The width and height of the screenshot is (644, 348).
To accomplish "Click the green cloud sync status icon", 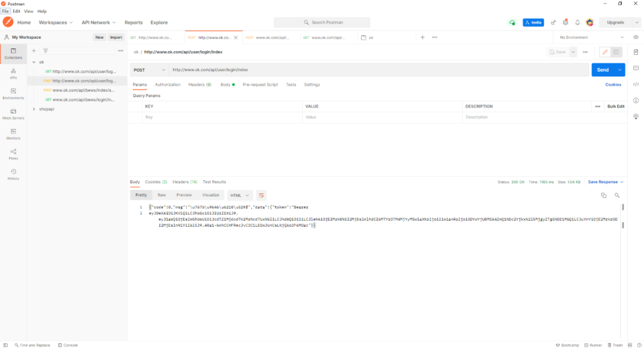I will [x=512, y=23].
